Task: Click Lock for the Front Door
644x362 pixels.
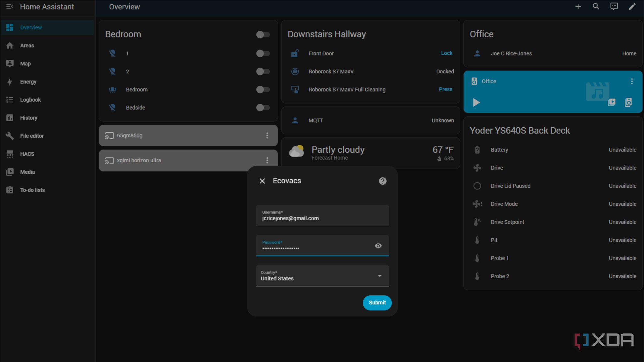Action: pyautogui.click(x=446, y=53)
